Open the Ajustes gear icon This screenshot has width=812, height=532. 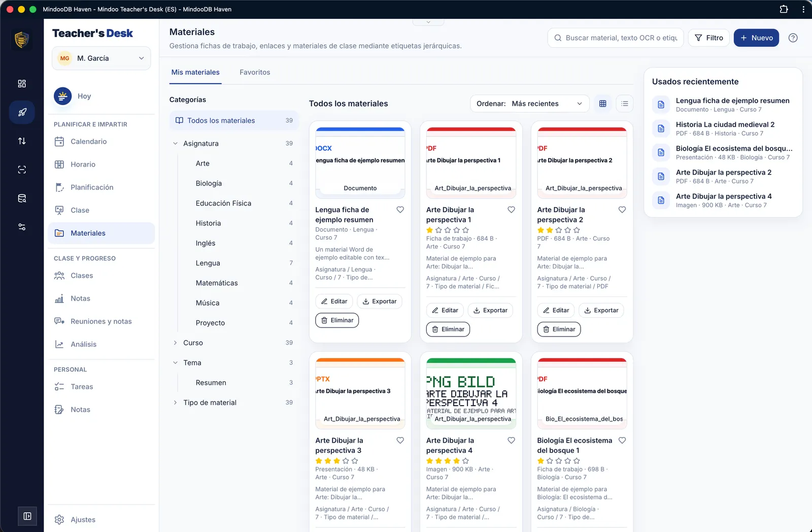coord(59,520)
